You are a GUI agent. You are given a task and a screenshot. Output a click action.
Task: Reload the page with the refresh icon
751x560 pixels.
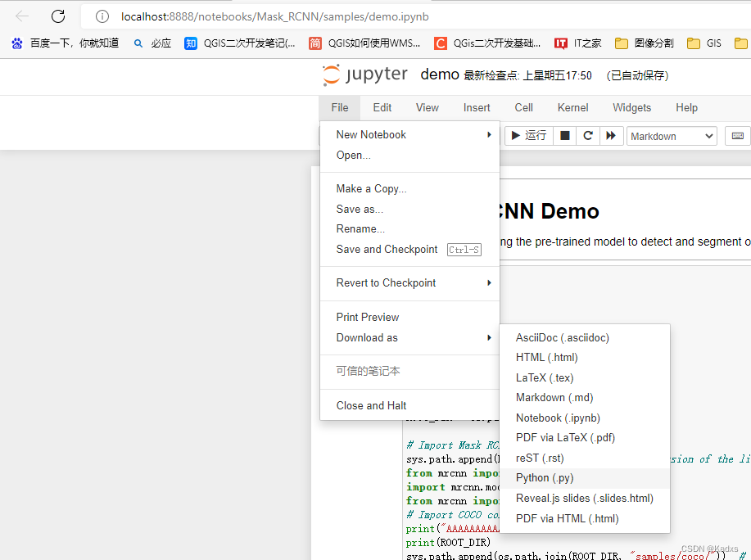coord(58,16)
